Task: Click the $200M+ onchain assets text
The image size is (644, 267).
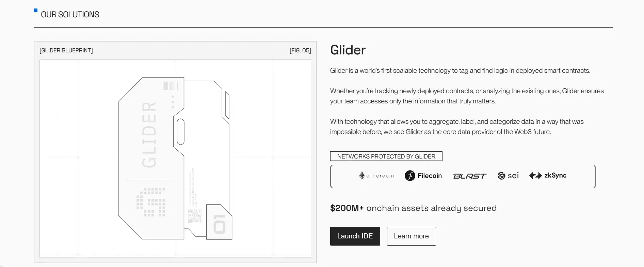Action: (x=413, y=208)
